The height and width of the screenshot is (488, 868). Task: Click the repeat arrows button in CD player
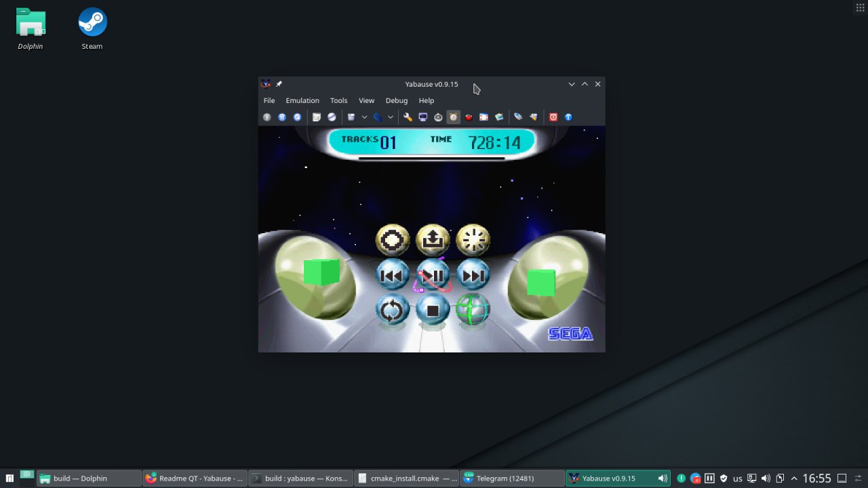click(393, 310)
